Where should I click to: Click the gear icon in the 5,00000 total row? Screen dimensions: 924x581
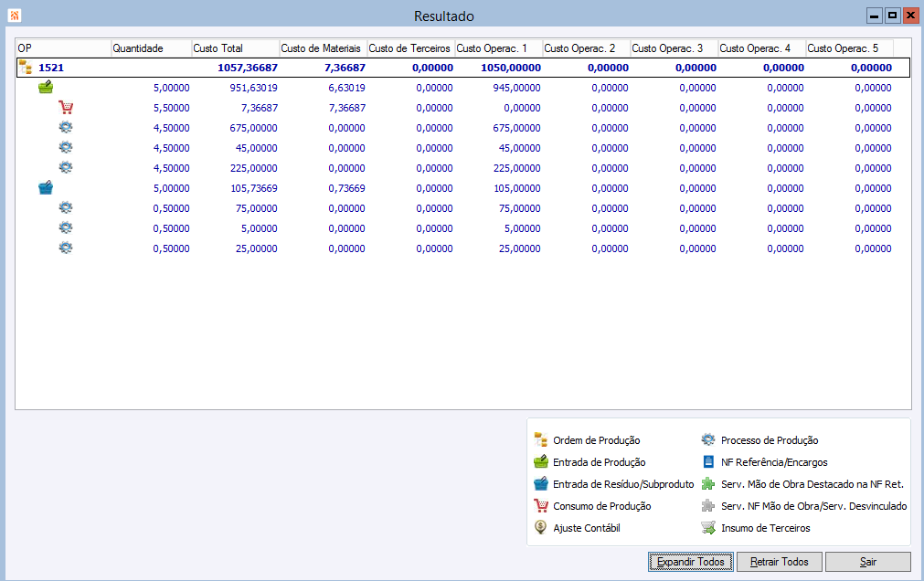point(66,227)
